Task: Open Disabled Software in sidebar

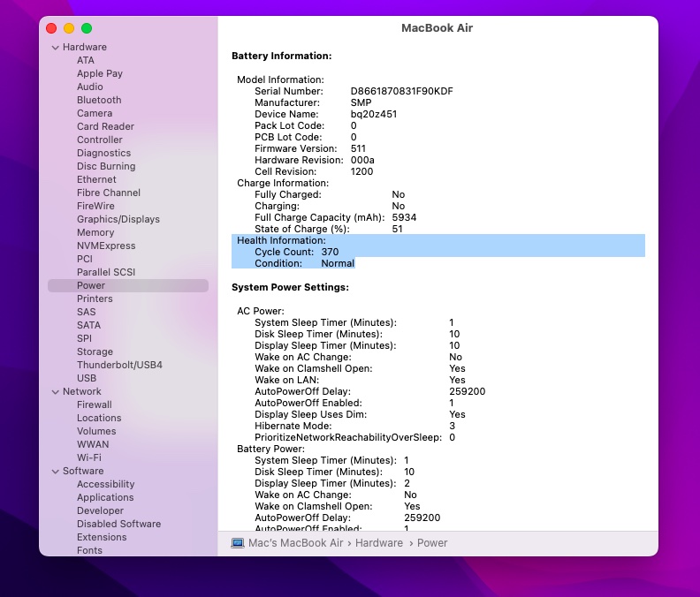Action: click(118, 524)
